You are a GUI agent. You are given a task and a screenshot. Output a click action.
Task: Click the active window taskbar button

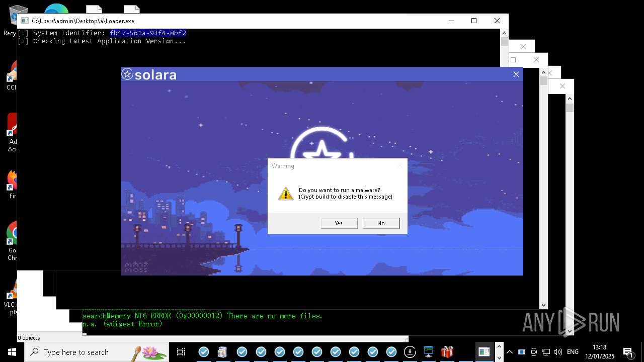point(484,352)
